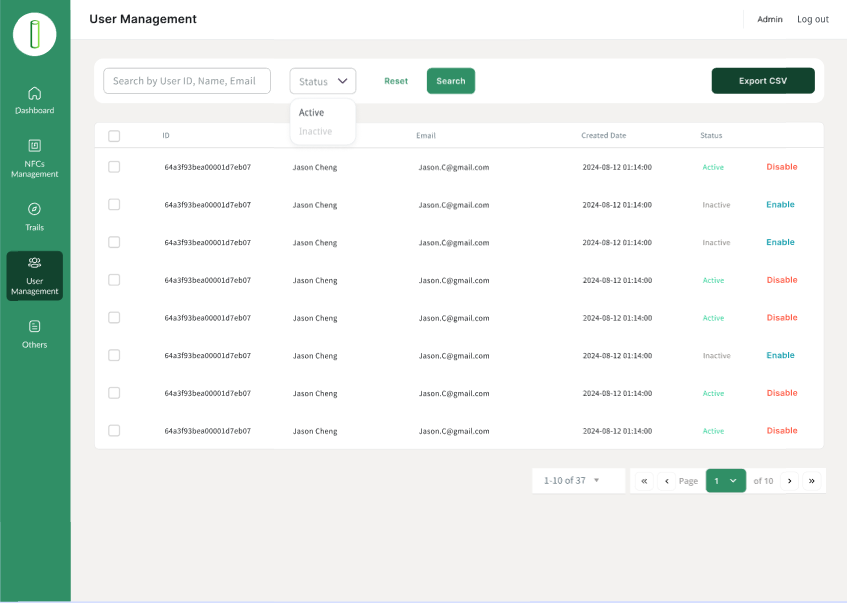Screen dimensions: 847x603
Task: Focus the Search by User ID field
Action: [187, 81]
